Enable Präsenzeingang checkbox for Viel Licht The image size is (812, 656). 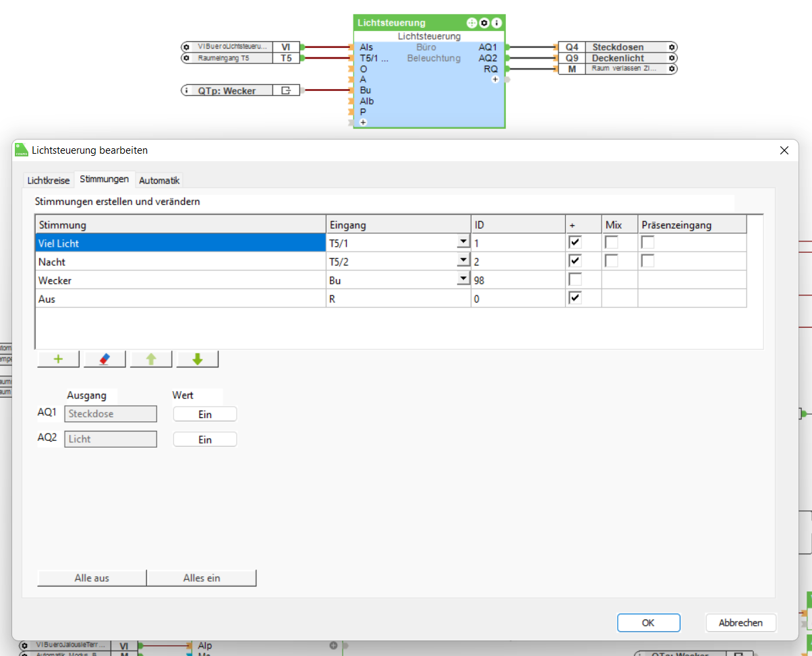coord(647,242)
